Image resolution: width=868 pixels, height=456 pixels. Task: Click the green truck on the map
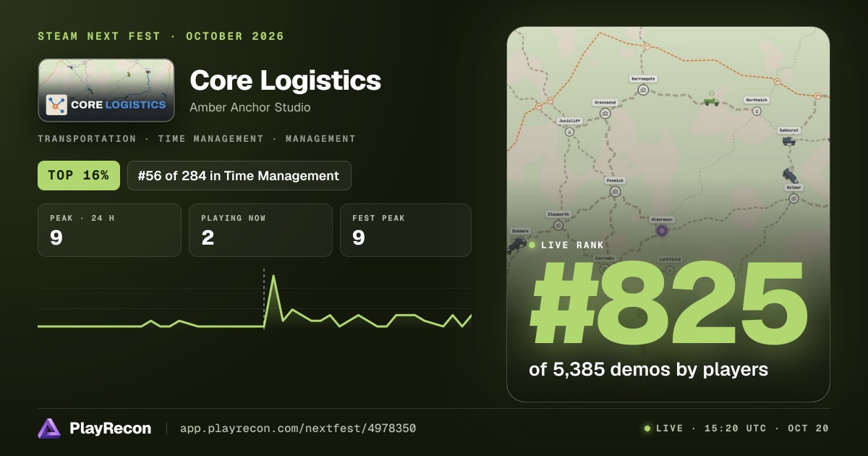point(712,101)
